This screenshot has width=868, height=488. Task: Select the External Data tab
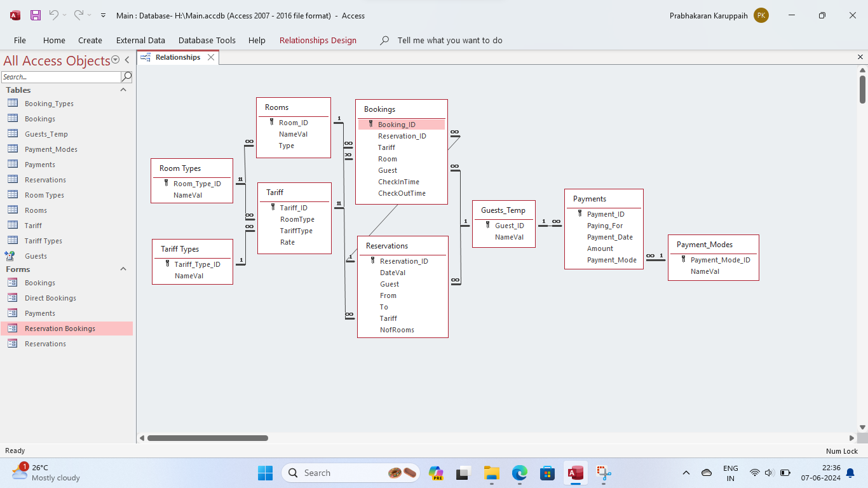tap(140, 40)
